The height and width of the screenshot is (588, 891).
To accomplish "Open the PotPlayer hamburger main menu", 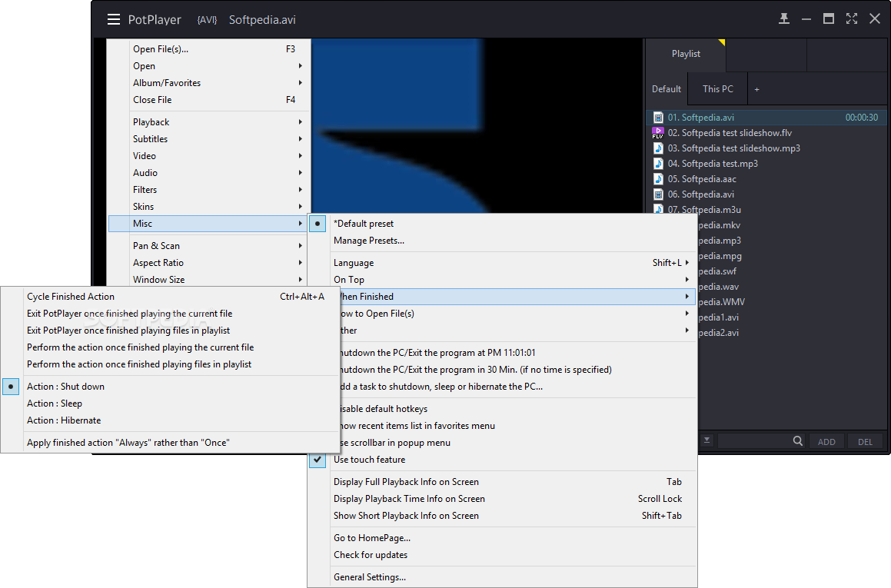I will (114, 19).
